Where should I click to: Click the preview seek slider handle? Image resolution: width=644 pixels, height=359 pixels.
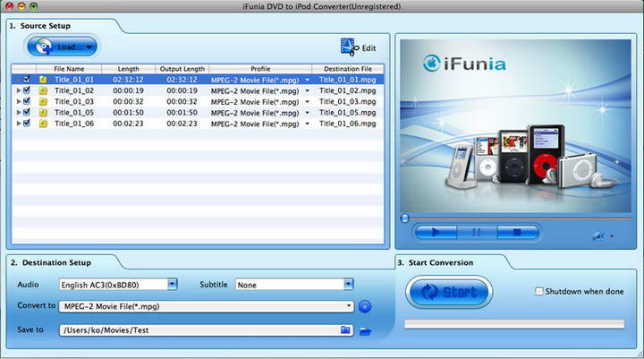(x=405, y=218)
